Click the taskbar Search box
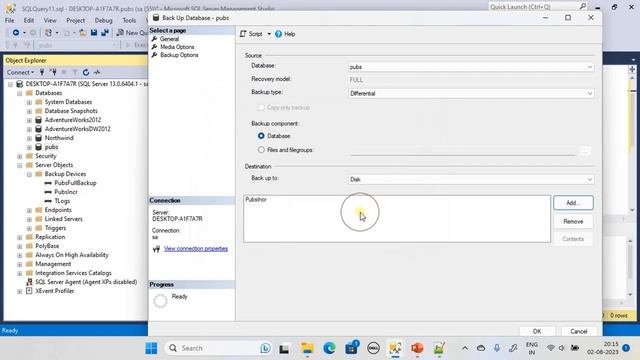Screen dimensions: 640x360 coord(219,348)
